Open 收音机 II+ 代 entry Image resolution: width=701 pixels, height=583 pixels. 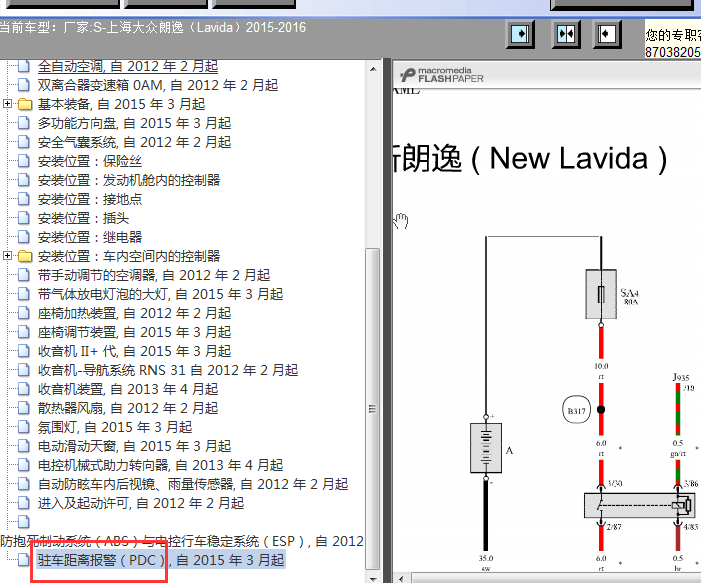click(x=134, y=351)
